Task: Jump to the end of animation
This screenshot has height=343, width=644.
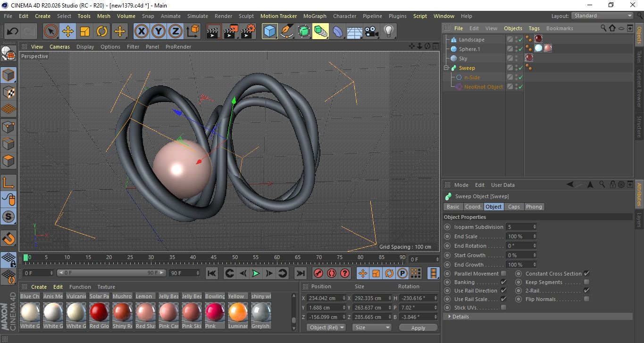Action: [300, 273]
